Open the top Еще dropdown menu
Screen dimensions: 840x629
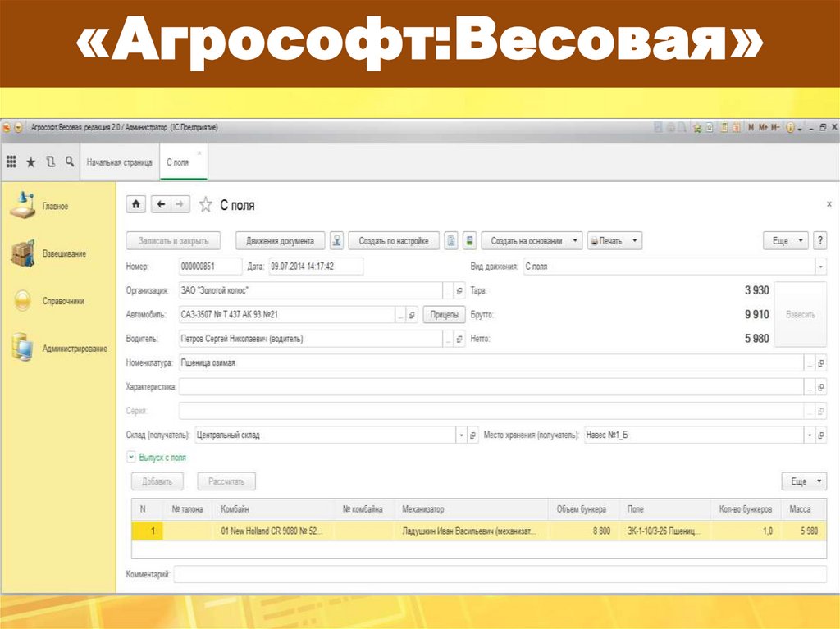coord(785,240)
